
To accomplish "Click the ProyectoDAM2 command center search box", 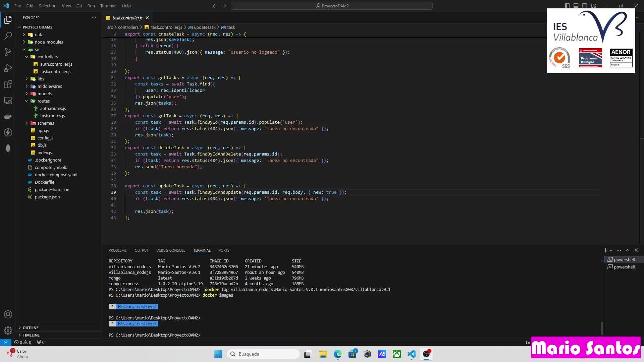I will coord(331,6).
